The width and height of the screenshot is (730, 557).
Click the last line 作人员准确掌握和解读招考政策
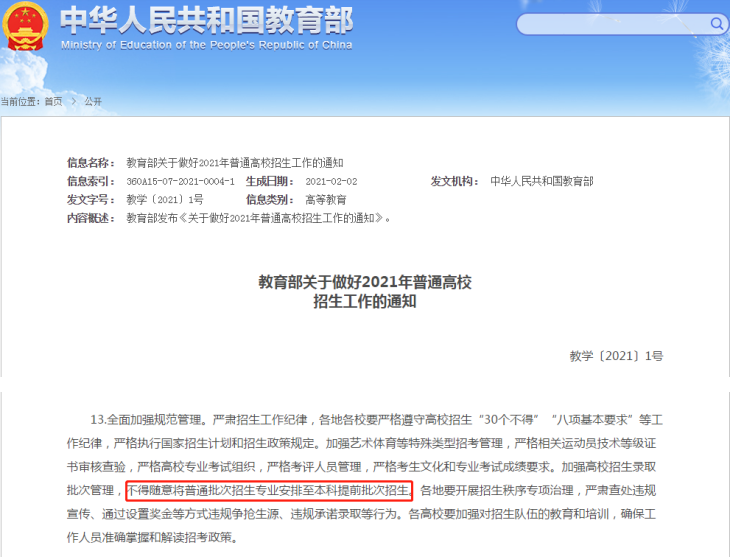pyautogui.click(x=152, y=537)
